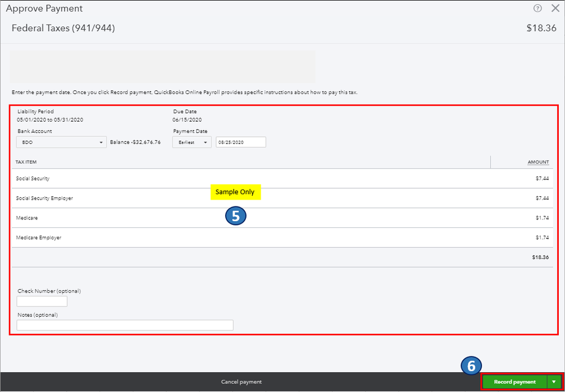Click the payment date field 08/25/2020
Viewport: 565px width, 392px height.
pos(241,143)
